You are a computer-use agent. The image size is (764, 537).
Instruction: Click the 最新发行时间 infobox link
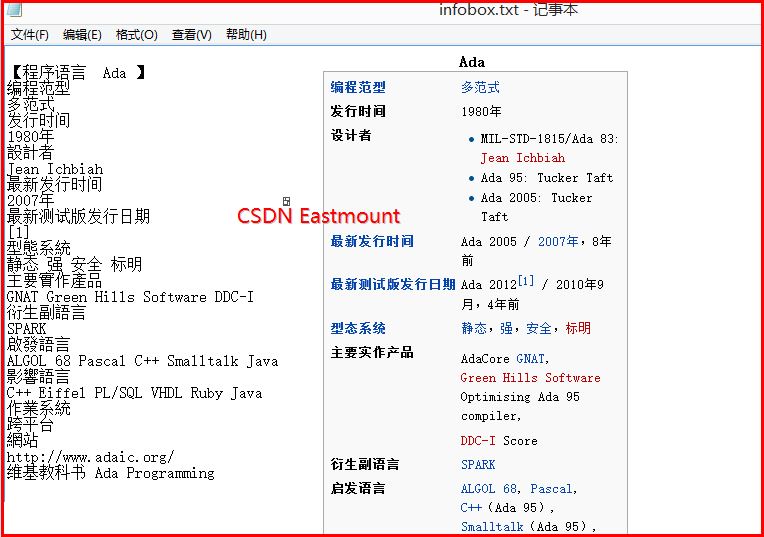pyautogui.click(x=372, y=241)
